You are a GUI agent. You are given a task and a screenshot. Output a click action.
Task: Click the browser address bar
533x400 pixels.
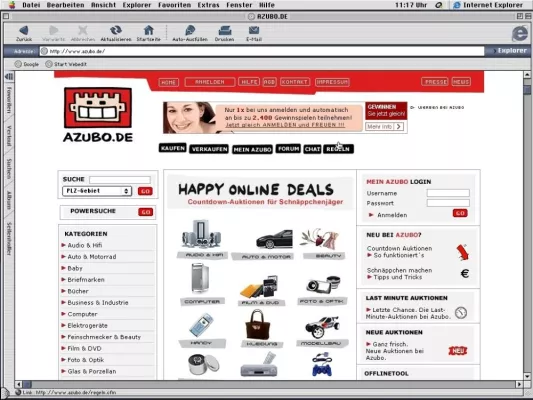click(262, 51)
